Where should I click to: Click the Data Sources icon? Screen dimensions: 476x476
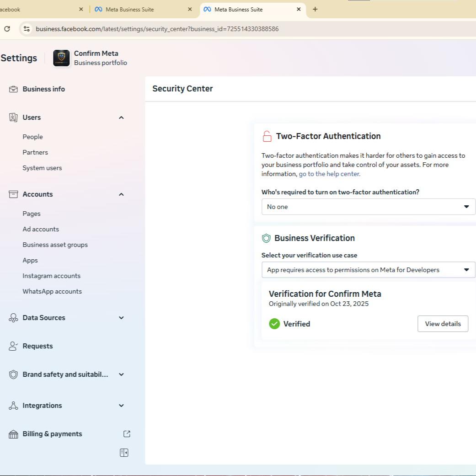tap(13, 318)
